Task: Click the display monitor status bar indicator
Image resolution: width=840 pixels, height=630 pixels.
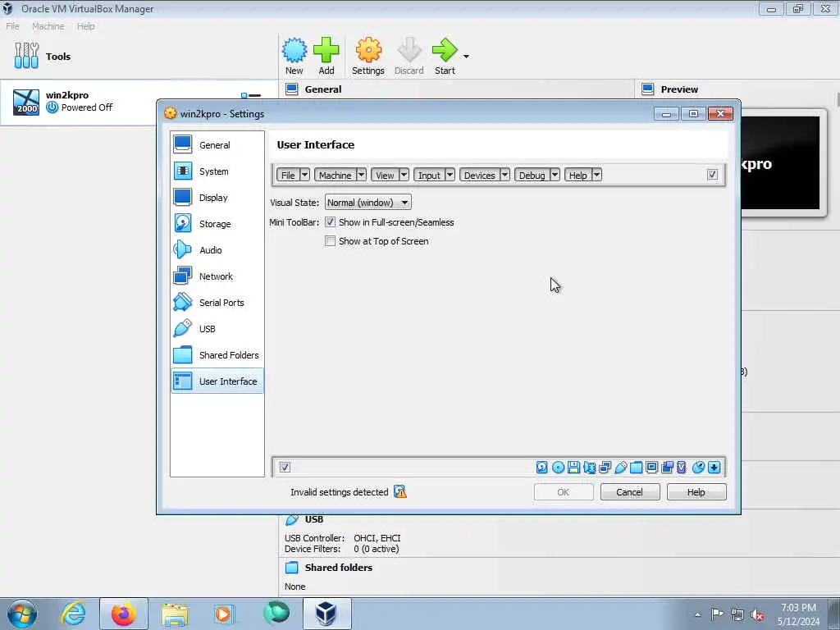Action: 651,467
